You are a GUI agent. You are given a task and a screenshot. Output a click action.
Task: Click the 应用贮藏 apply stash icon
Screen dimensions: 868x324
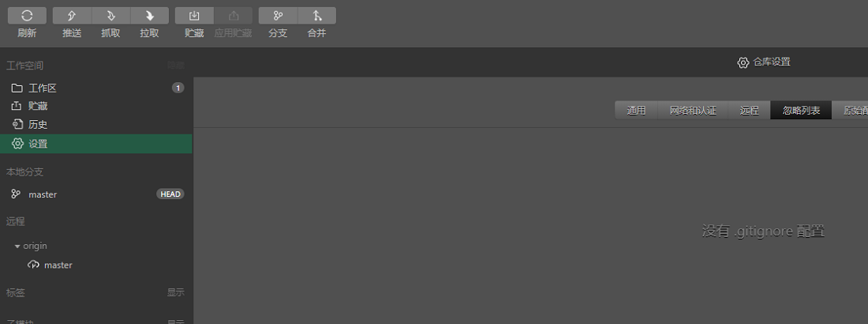point(233,16)
